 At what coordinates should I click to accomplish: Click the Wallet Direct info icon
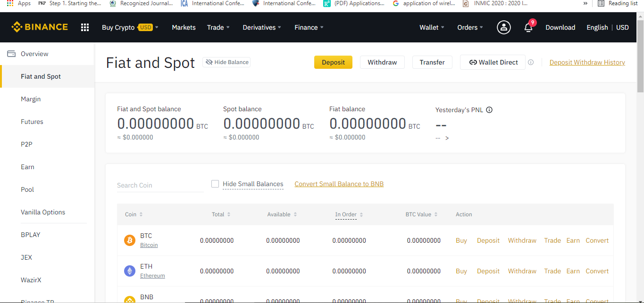click(531, 62)
